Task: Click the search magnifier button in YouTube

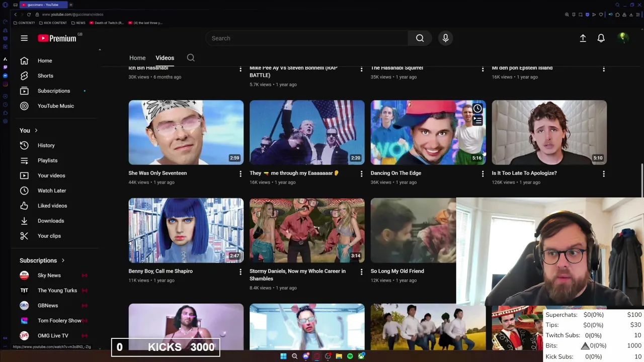Action: tap(420, 38)
